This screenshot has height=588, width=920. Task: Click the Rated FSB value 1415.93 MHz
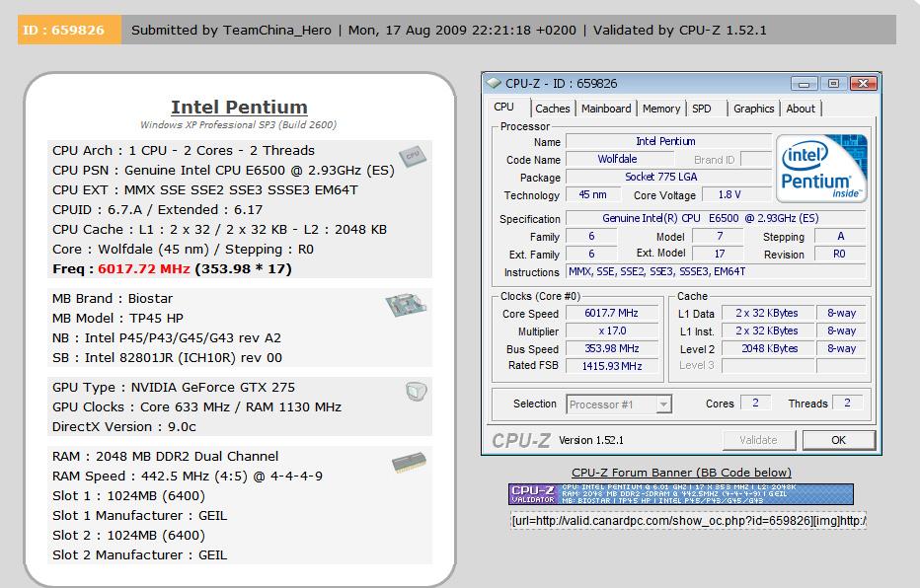click(611, 366)
